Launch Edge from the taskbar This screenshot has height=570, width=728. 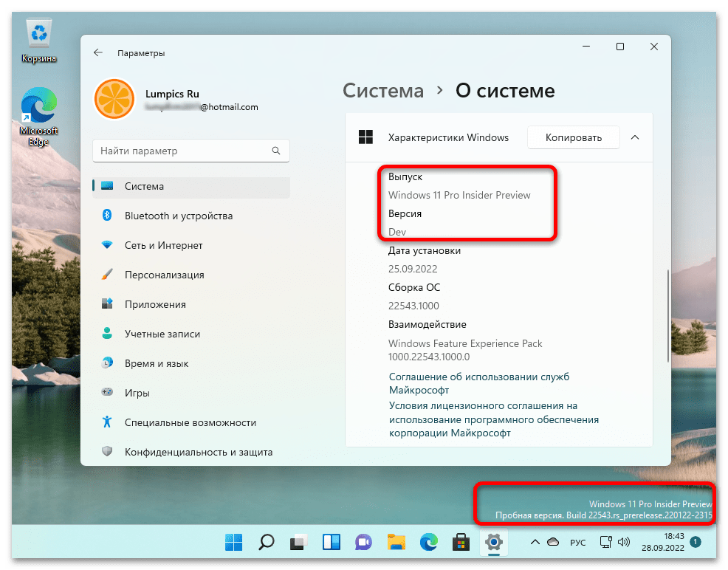[x=428, y=542]
